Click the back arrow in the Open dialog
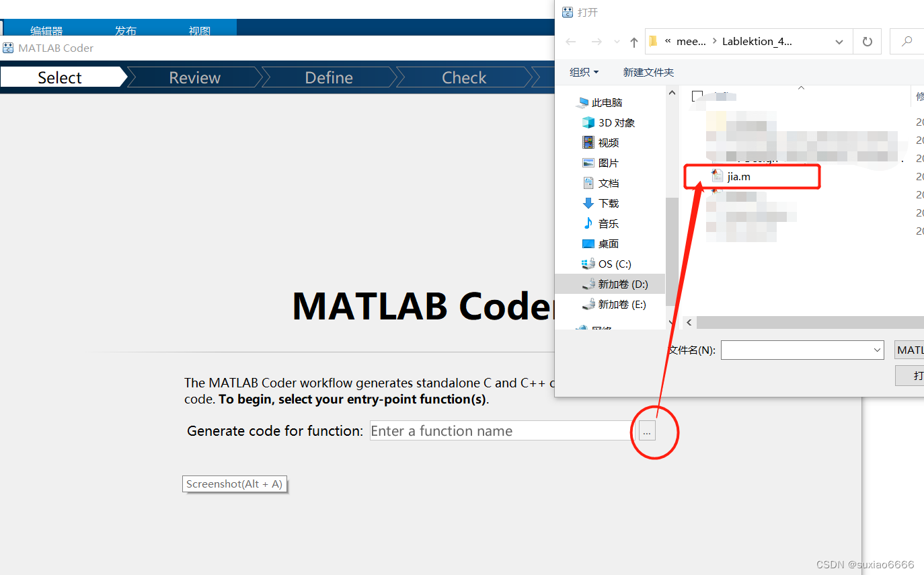This screenshot has width=924, height=575. (x=571, y=42)
